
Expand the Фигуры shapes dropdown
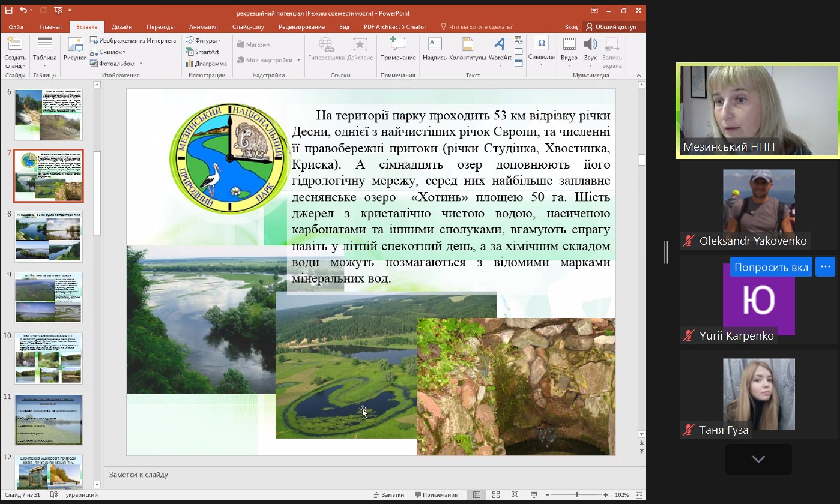click(204, 40)
